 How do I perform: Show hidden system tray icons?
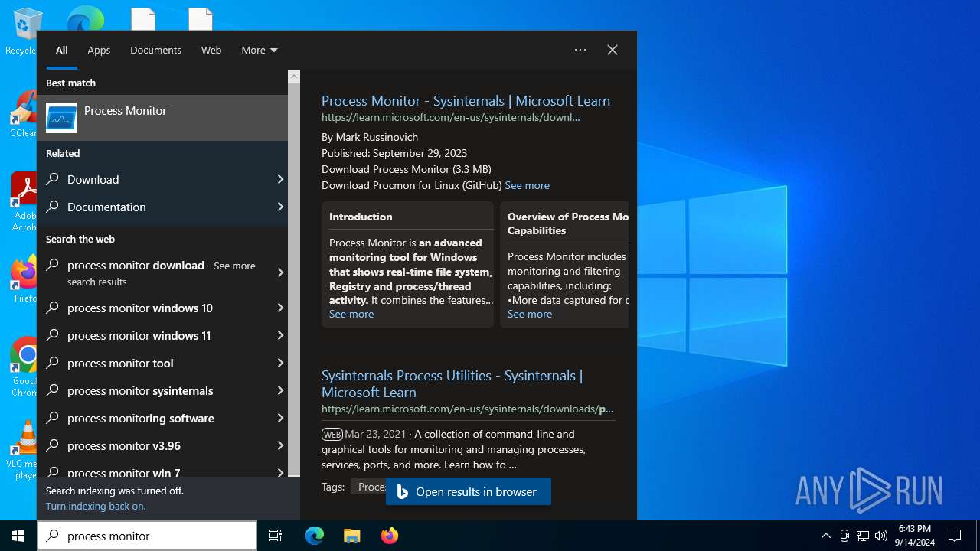point(825,536)
